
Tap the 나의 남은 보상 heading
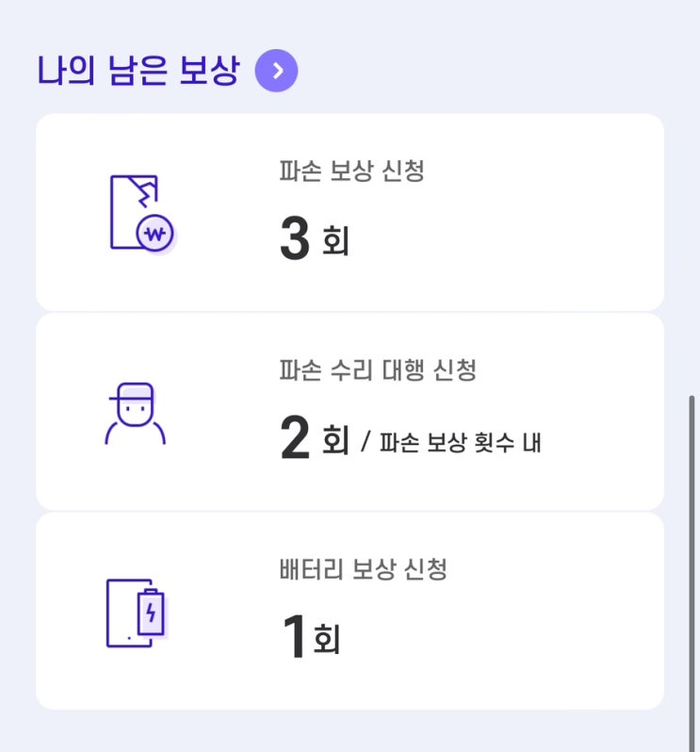coord(138,71)
